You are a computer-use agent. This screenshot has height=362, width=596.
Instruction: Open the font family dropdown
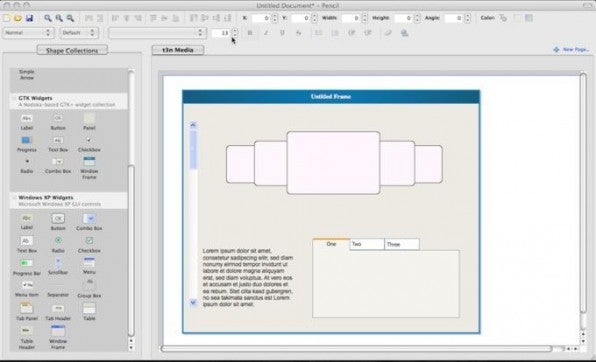(157, 33)
